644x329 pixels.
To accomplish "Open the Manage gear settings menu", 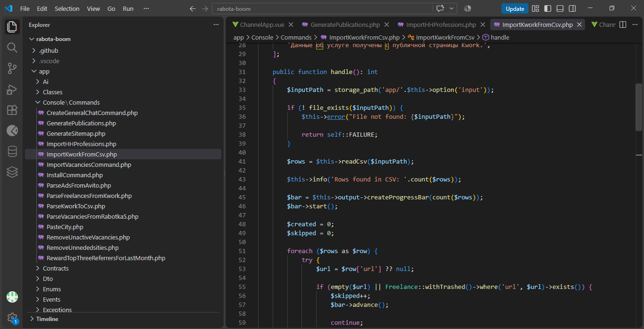I will [12, 318].
